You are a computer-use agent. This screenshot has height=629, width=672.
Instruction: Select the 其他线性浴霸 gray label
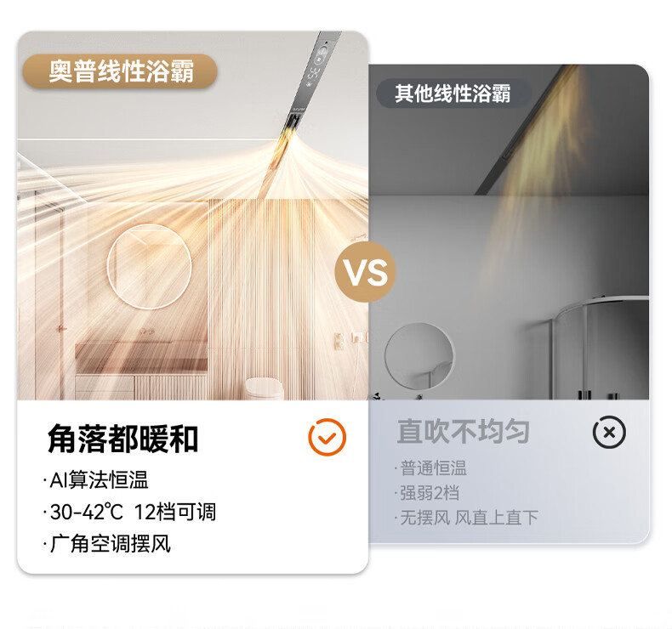click(453, 93)
